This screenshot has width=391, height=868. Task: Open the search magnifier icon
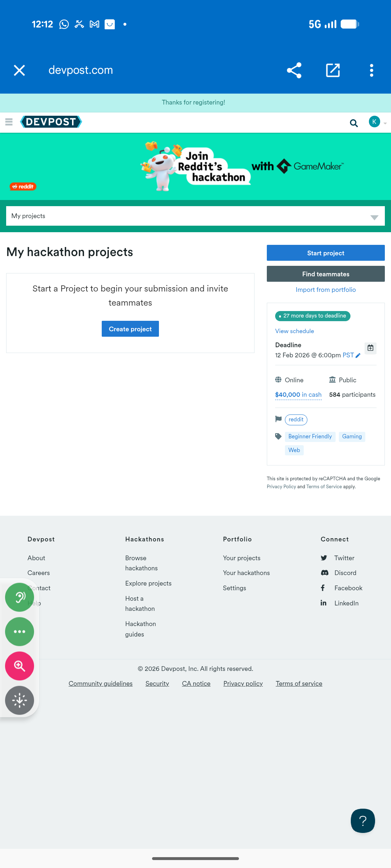point(354,123)
